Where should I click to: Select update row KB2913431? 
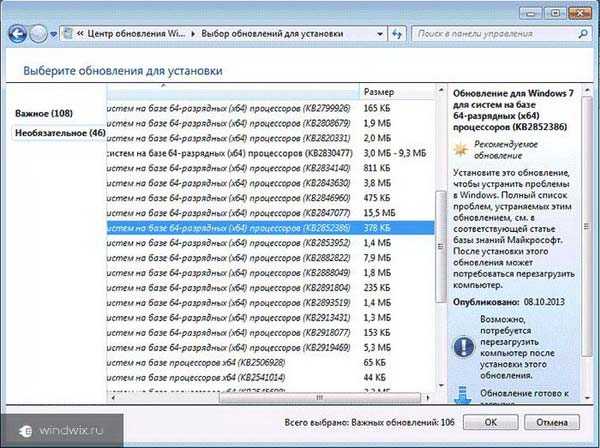point(271,318)
